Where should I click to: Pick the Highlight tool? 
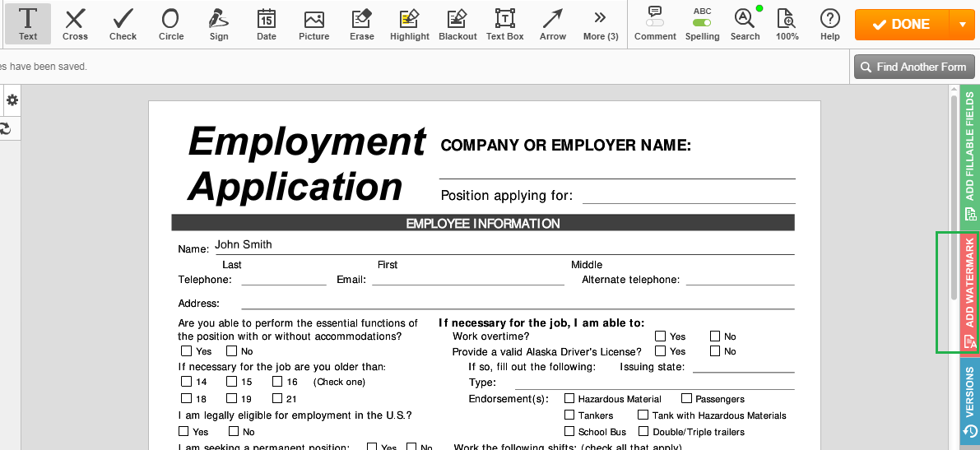[x=410, y=24]
